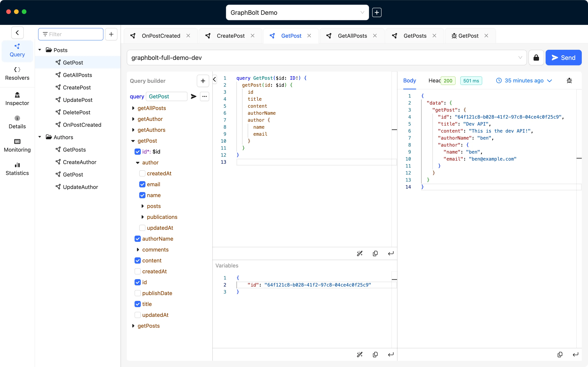Toggle word wrap in query editor

(x=391, y=253)
